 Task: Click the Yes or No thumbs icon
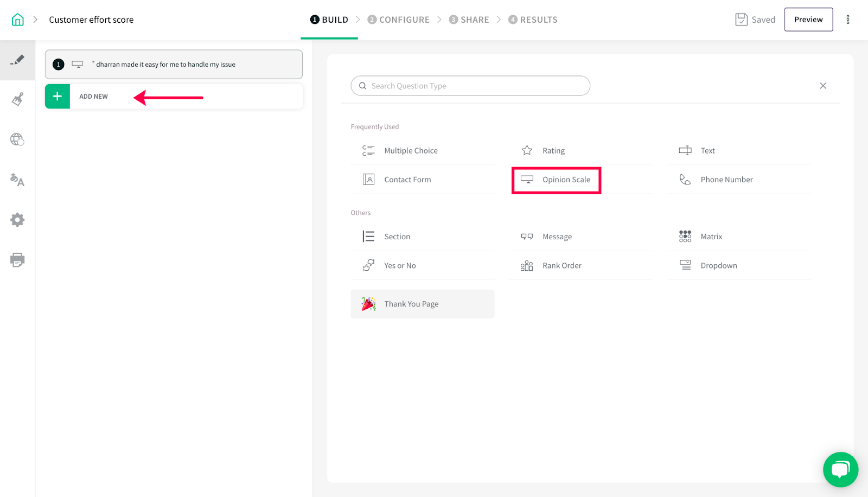point(368,265)
